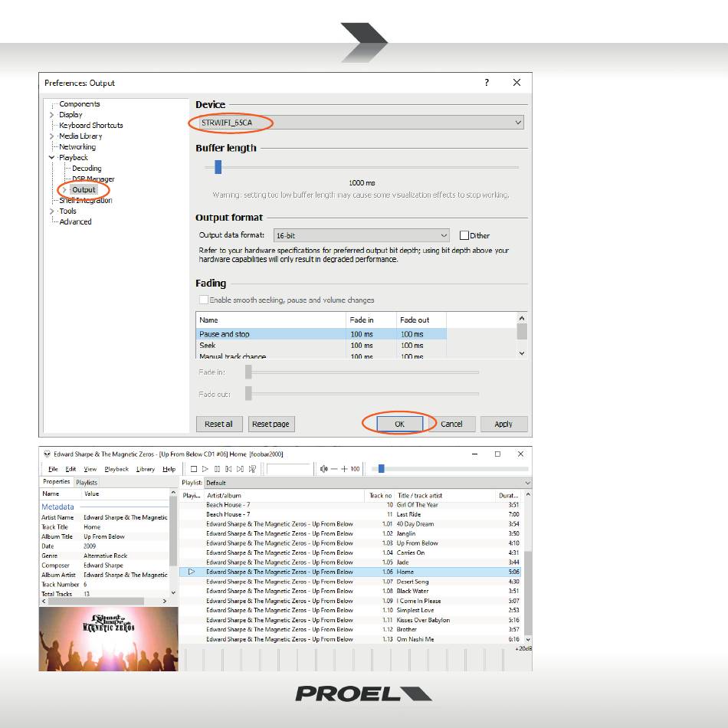Click the Buffer length slider handle
Viewport: 728px width, 728px height.
[x=218, y=167]
